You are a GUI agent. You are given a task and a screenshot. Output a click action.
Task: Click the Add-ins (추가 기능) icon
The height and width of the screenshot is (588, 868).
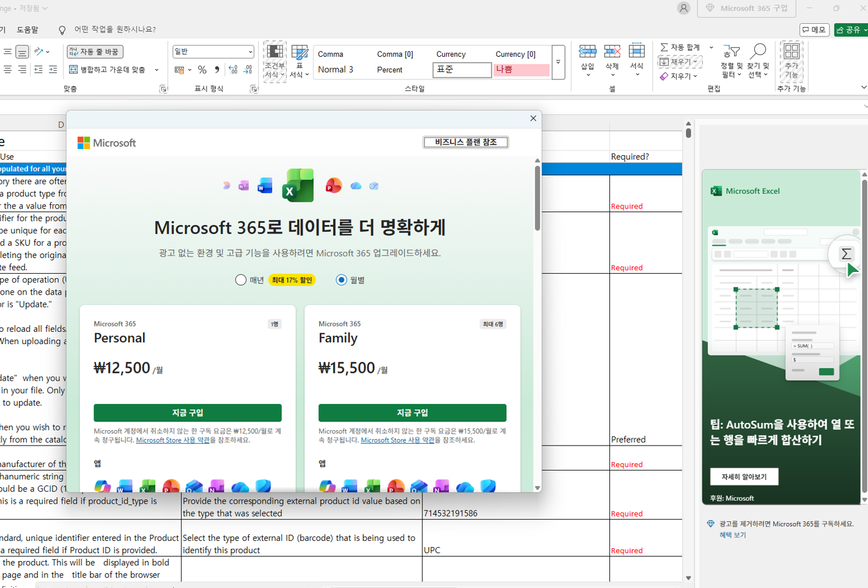coord(791,61)
